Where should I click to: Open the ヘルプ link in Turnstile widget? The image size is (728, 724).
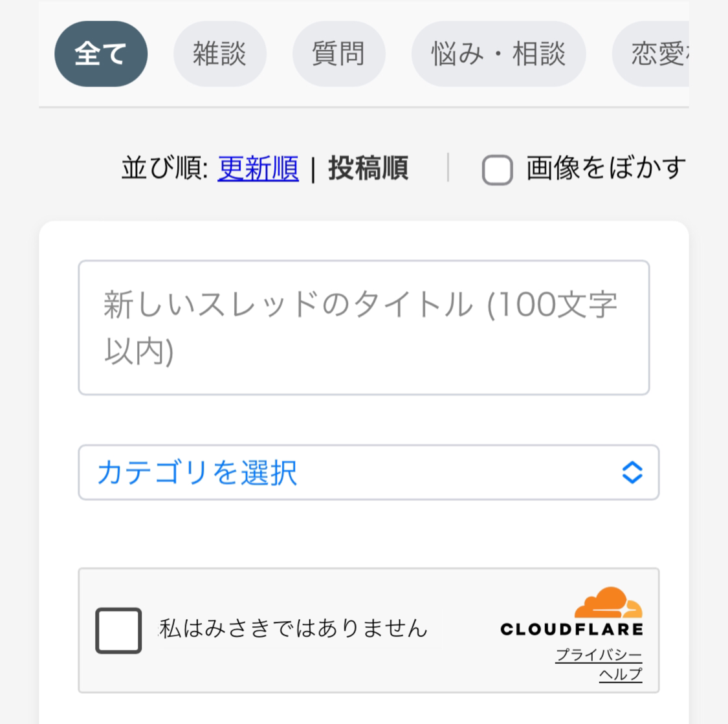click(x=621, y=674)
